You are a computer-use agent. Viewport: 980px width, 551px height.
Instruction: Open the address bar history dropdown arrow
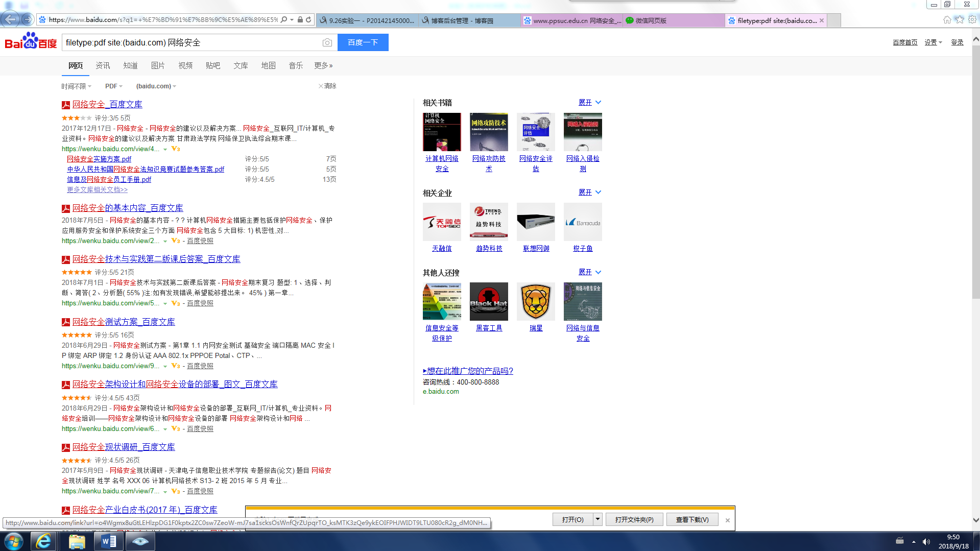(292, 20)
